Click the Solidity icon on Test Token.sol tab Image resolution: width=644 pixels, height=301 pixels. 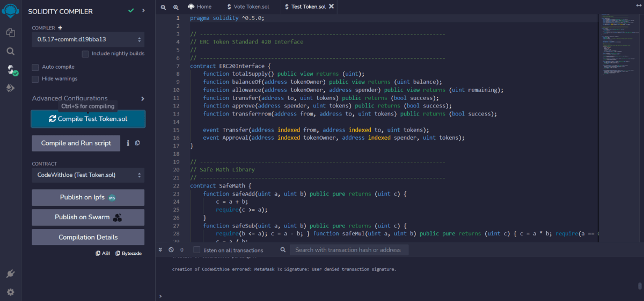287,6
